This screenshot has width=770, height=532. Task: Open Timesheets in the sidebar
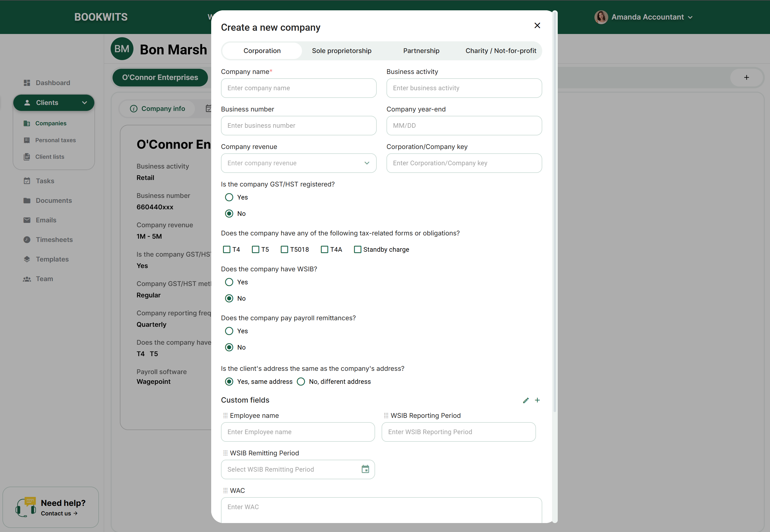coord(48,240)
